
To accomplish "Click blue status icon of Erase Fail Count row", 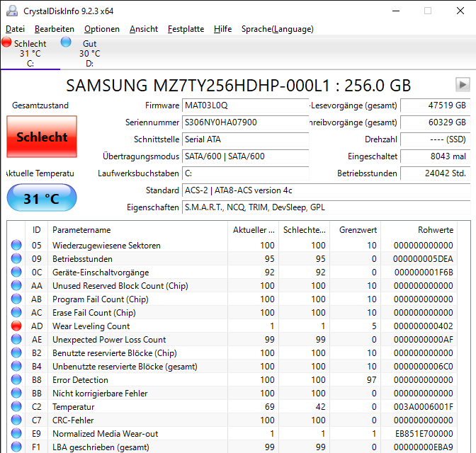I will [16, 313].
